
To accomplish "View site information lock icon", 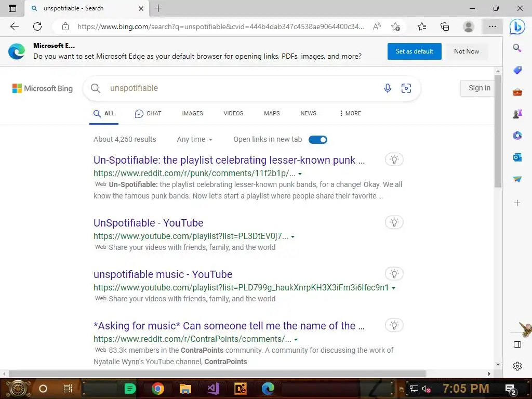I will tap(65, 26).
